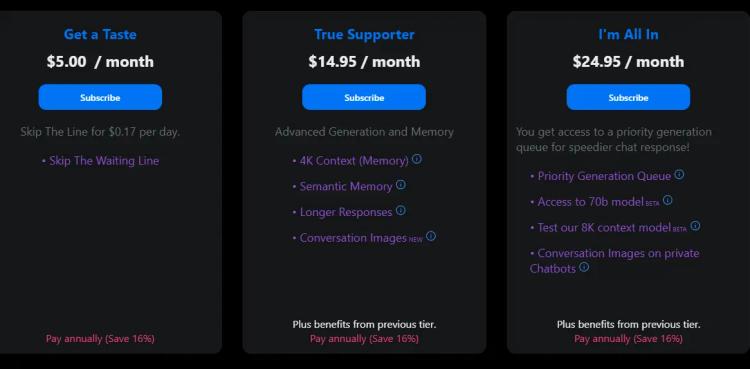
Task: Click the True Supporter tier heading
Action: tap(364, 34)
